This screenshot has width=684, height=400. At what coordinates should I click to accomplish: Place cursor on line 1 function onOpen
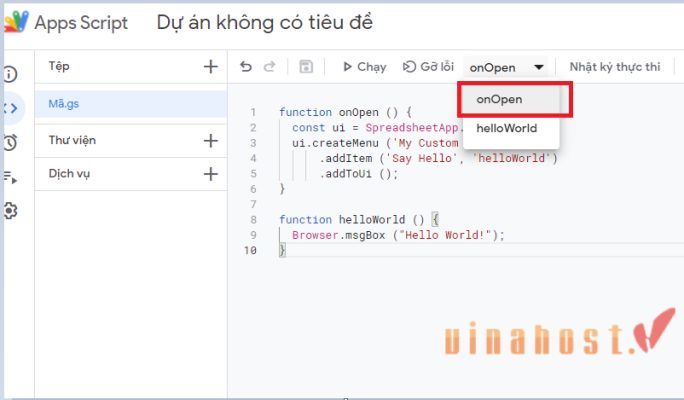[345, 112]
